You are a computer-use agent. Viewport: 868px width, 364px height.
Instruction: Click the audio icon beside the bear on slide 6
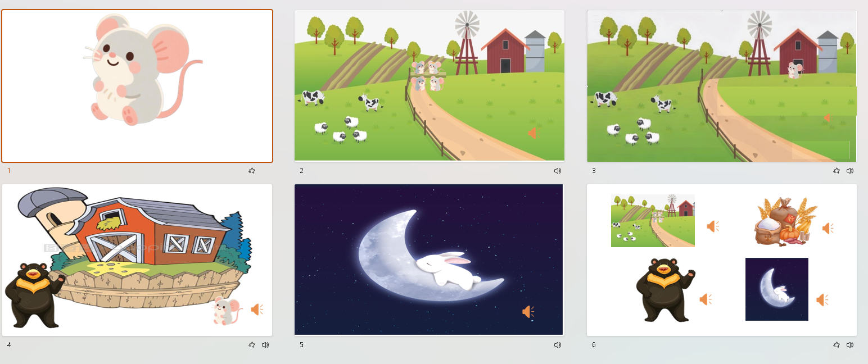click(x=705, y=299)
